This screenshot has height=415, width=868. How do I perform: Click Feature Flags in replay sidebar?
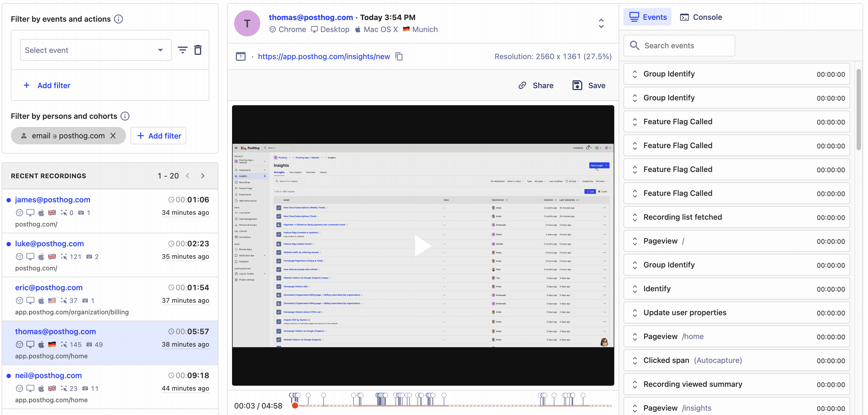point(245,189)
